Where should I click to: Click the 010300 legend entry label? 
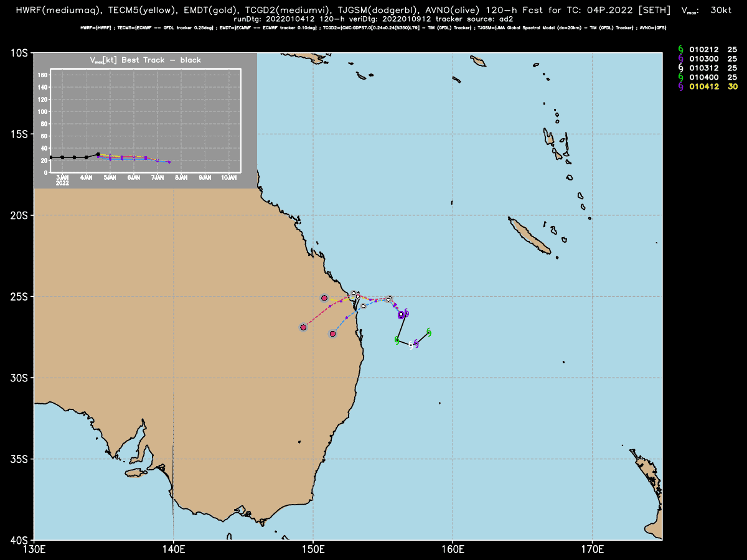tap(701, 58)
